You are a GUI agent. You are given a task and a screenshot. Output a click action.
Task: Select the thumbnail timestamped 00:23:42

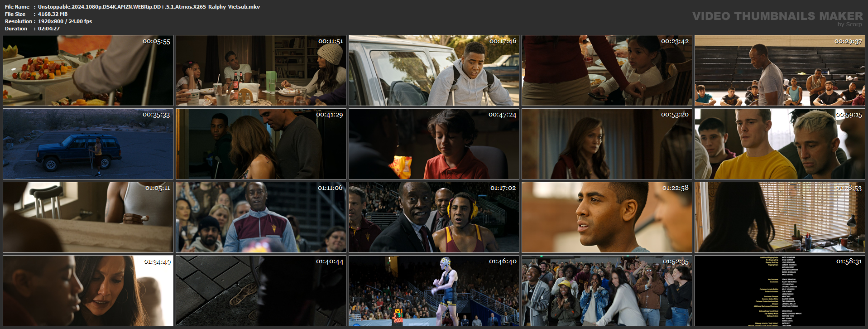tap(607, 71)
